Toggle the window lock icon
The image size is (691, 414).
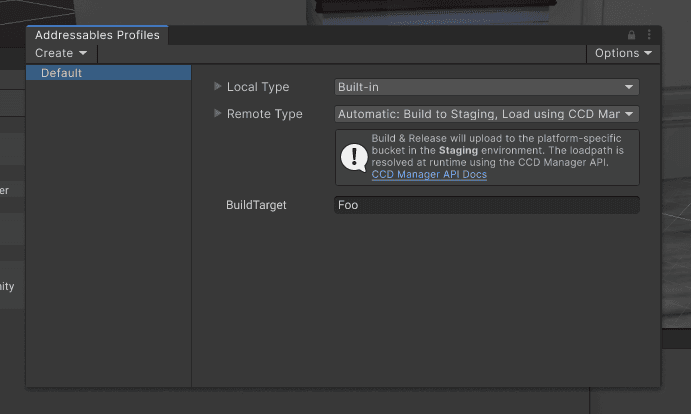click(632, 35)
